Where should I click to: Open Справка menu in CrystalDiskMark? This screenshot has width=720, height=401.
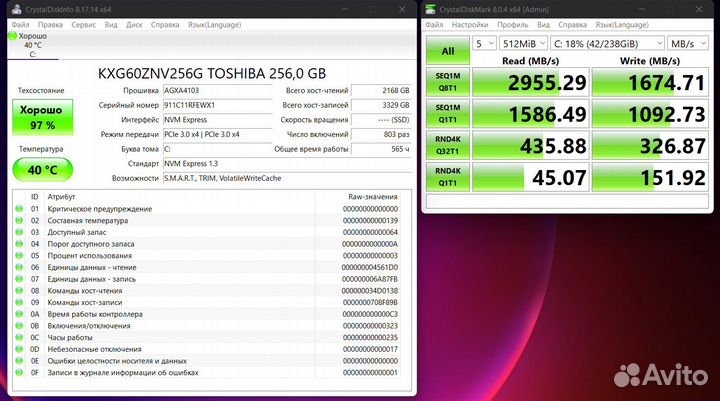(572, 25)
